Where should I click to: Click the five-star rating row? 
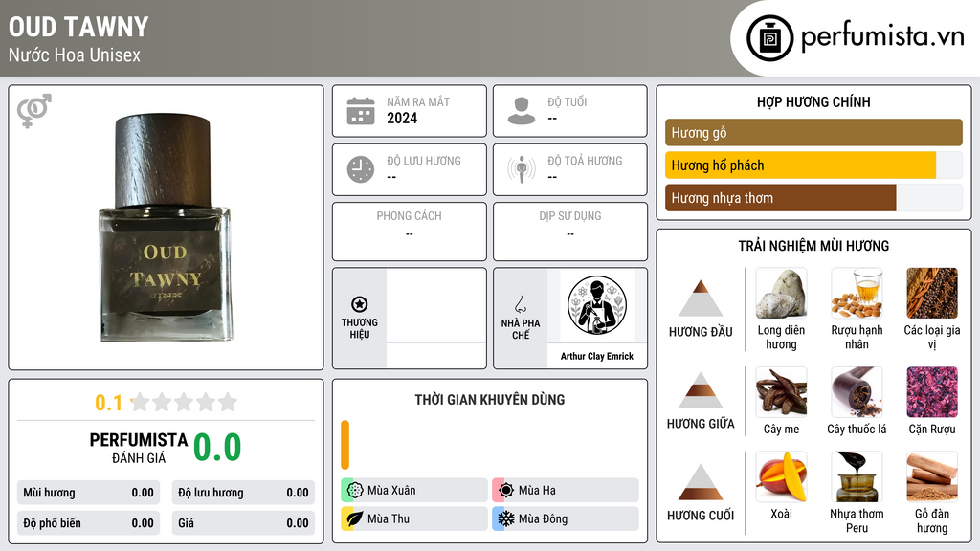tap(184, 403)
